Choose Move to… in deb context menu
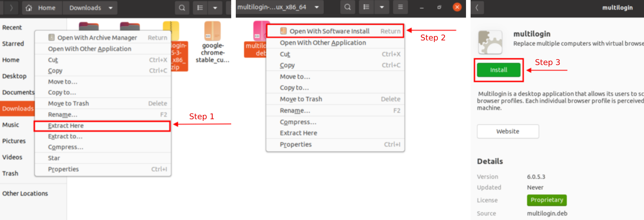 (335, 77)
